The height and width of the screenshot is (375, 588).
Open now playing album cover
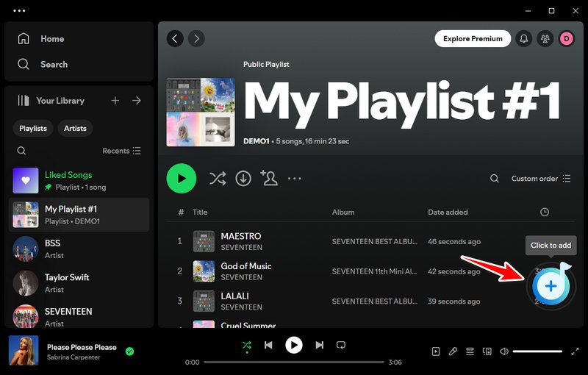[x=24, y=351]
